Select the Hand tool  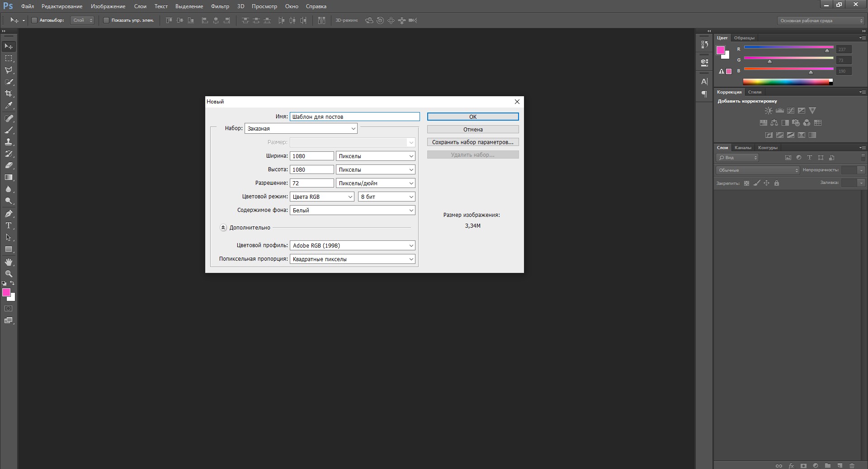click(9, 262)
